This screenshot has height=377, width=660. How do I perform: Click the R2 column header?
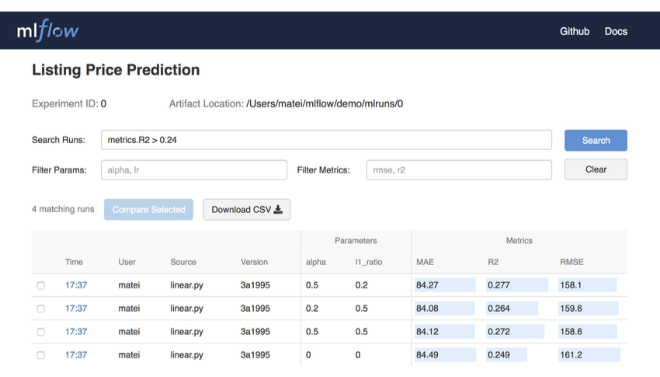[493, 262]
